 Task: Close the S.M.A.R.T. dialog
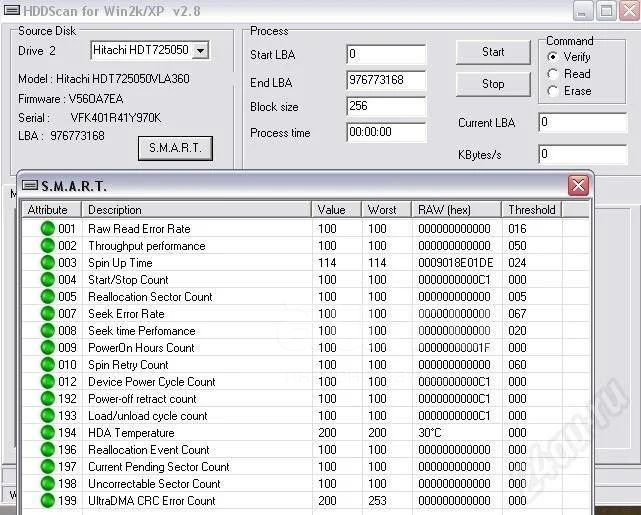578,186
